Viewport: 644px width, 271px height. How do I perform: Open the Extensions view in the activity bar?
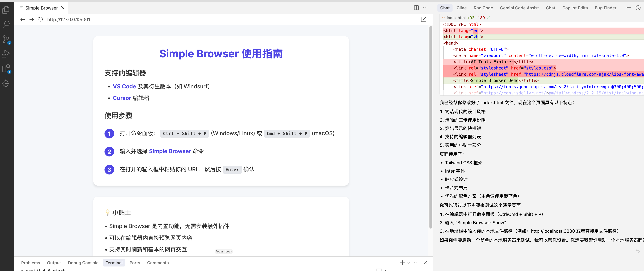pyautogui.click(x=6, y=68)
